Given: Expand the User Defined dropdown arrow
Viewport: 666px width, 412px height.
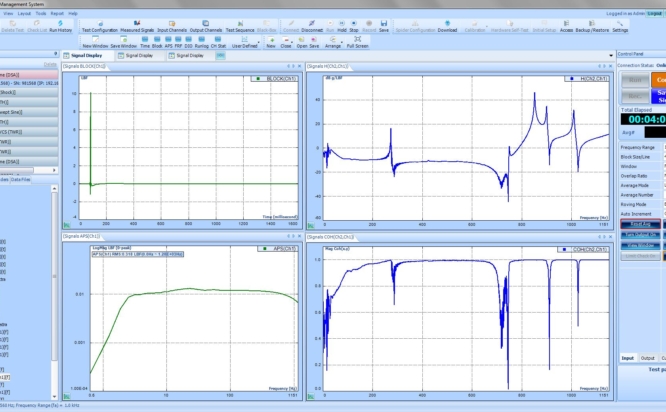Looking at the screenshot, I should coord(259,42).
